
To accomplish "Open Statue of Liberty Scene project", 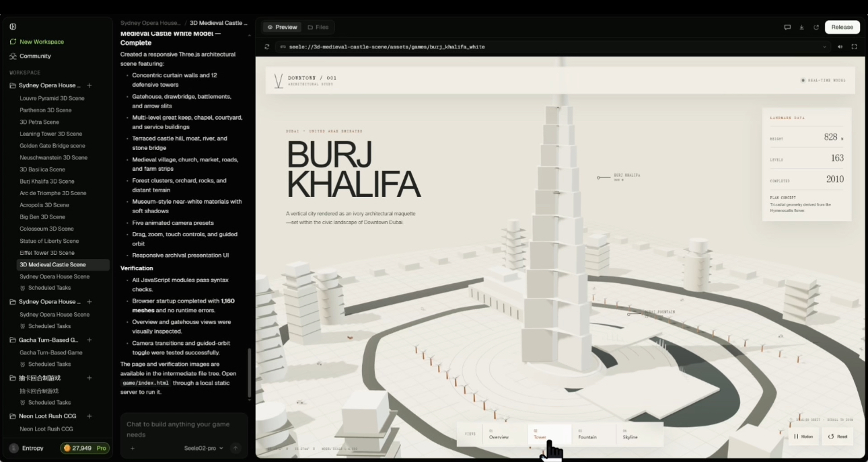I will (x=49, y=241).
